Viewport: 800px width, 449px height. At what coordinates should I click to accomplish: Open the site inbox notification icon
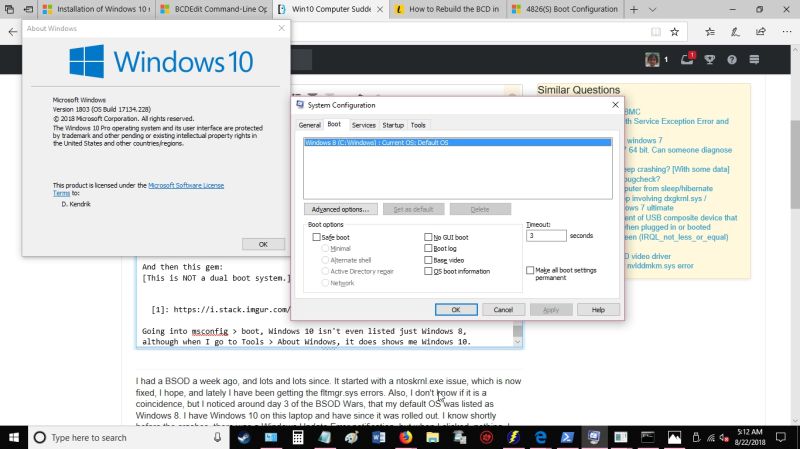pyautogui.click(x=687, y=59)
